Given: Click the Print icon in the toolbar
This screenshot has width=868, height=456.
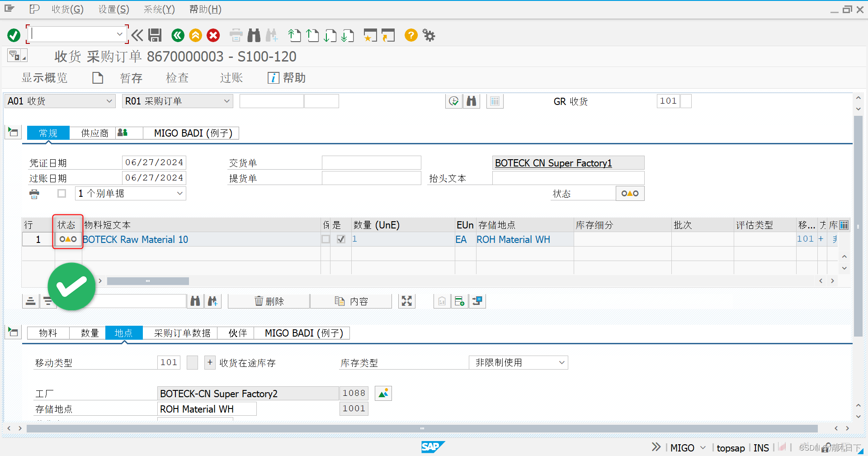Looking at the screenshot, I should click(x=236, y=35).
